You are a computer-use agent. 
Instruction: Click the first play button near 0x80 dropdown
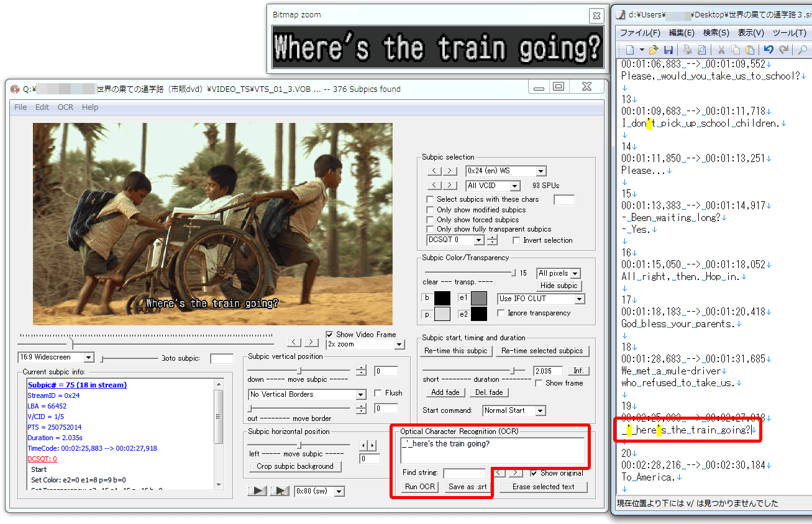pos(257,491)
